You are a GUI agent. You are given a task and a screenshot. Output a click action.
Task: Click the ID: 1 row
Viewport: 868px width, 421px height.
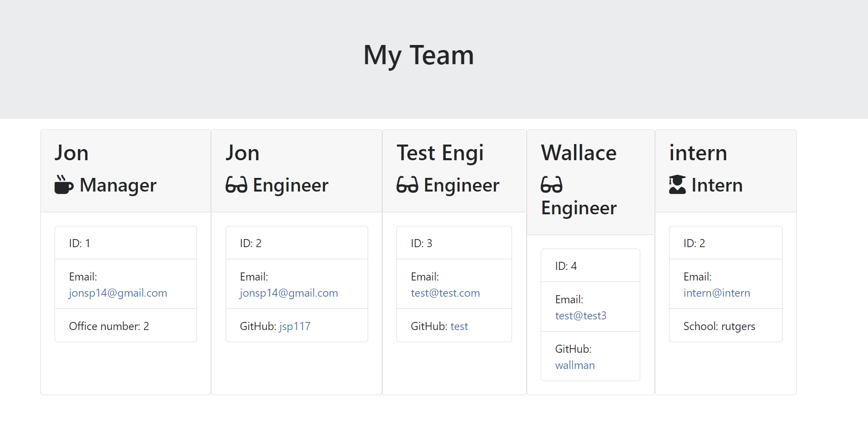126,243
